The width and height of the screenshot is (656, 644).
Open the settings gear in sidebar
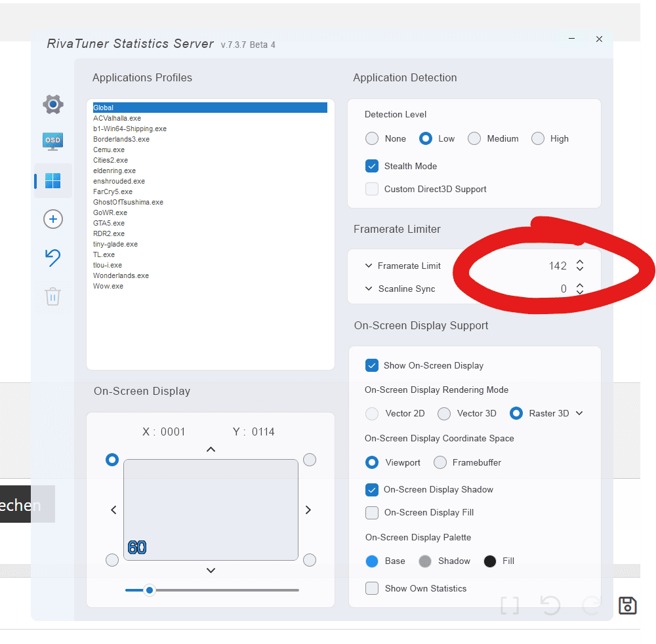53,104
